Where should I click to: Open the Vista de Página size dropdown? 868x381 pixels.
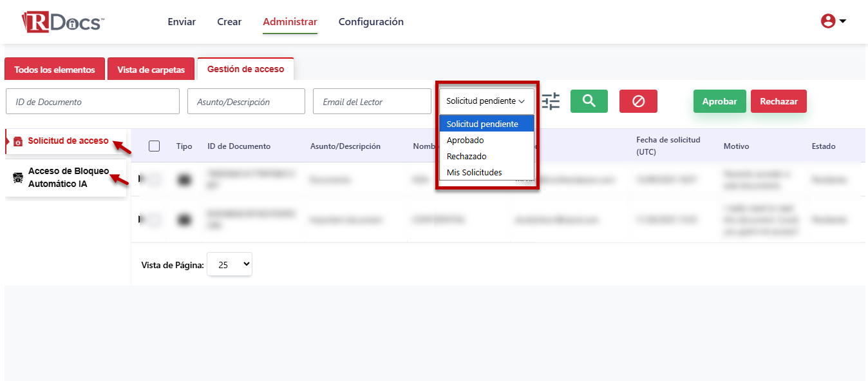click(x=229, y=264)
